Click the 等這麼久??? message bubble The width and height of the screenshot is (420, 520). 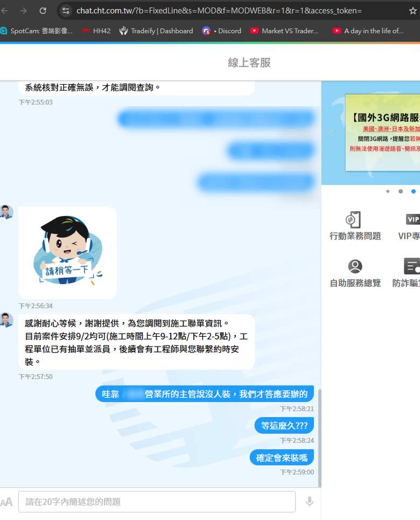(x=284, y=426)
